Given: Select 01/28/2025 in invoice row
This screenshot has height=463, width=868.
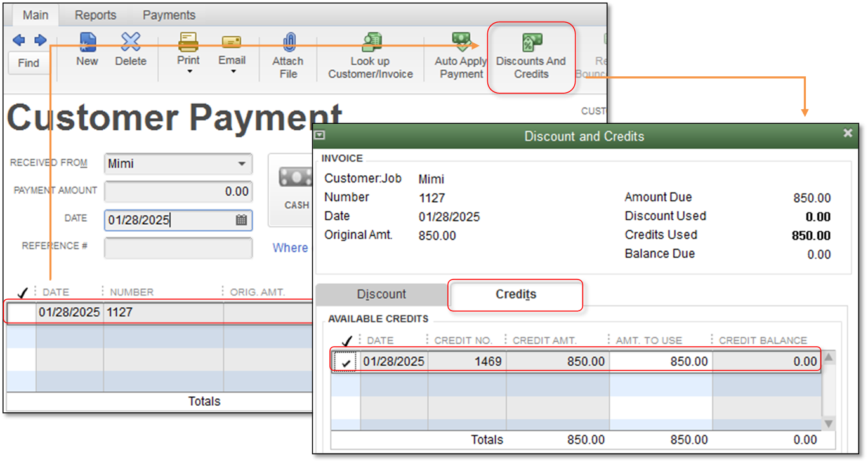Looking at the screenshot, I should tap(69, 312).
